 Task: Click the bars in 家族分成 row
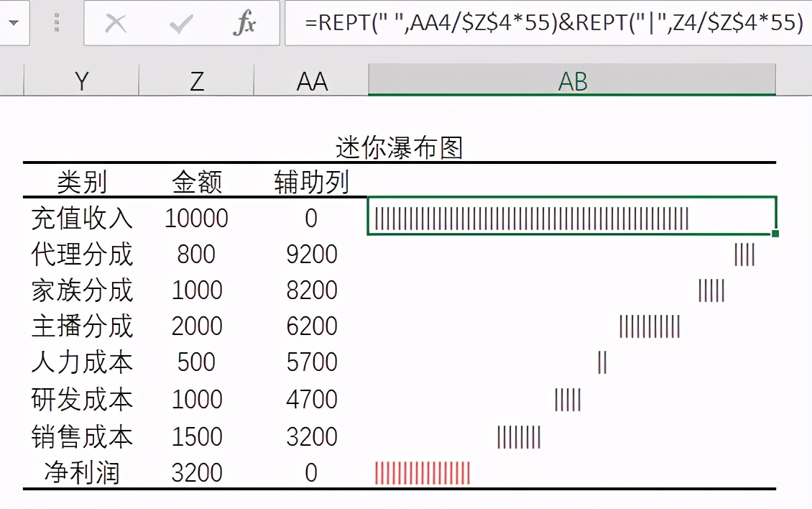pyautogui.click(x=711, y=290)
